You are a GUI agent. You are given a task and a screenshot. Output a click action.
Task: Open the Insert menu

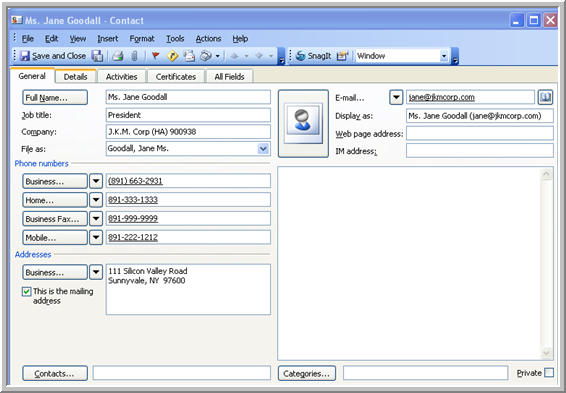[108, 39]
